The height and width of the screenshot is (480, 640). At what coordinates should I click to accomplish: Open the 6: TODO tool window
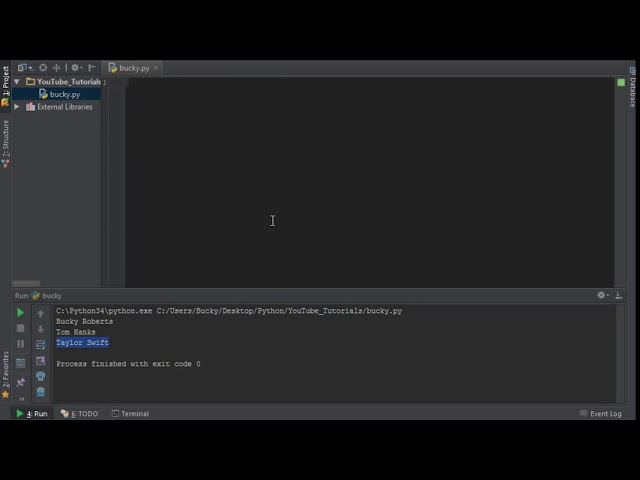tap(79, 413)
